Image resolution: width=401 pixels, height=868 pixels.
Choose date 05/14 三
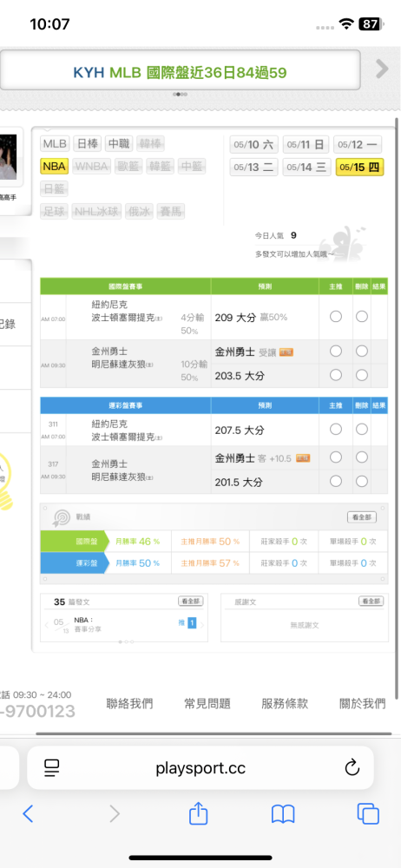pyautogui.click(x=307, y=168)
